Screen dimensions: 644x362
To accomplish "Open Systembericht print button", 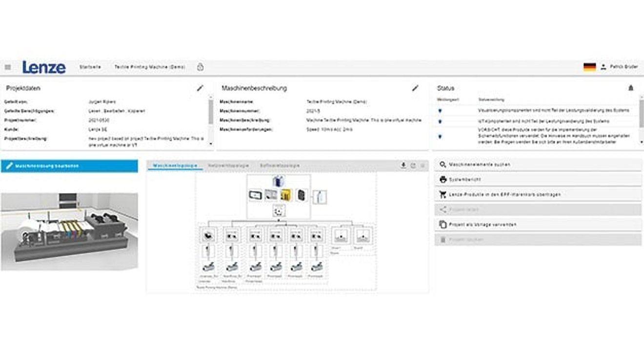I will click(x=538, y=180).
